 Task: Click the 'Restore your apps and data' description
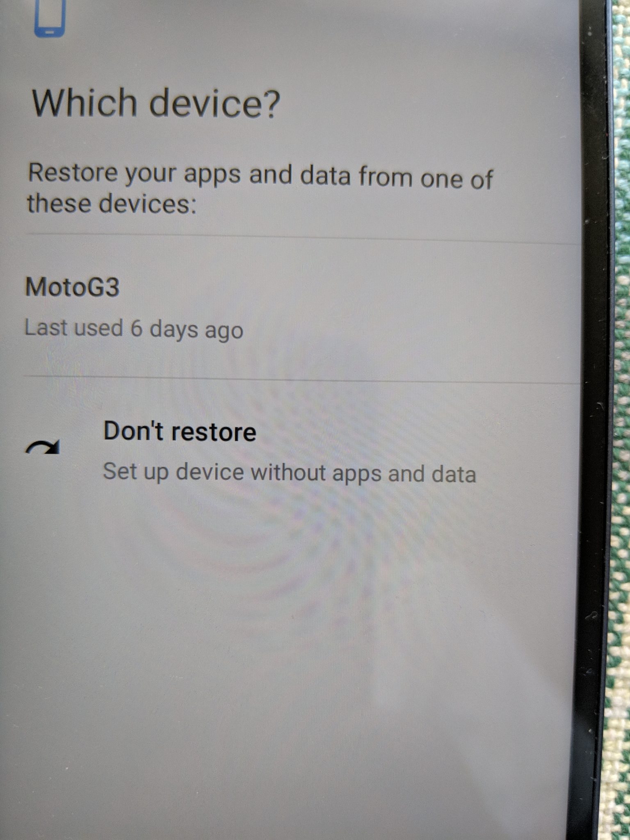pos(260,189)
